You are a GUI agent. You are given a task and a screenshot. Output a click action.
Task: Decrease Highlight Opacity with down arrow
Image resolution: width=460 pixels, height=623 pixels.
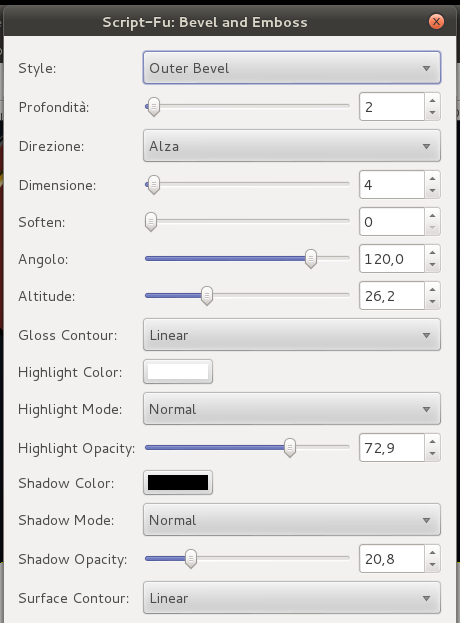point(433,455)
